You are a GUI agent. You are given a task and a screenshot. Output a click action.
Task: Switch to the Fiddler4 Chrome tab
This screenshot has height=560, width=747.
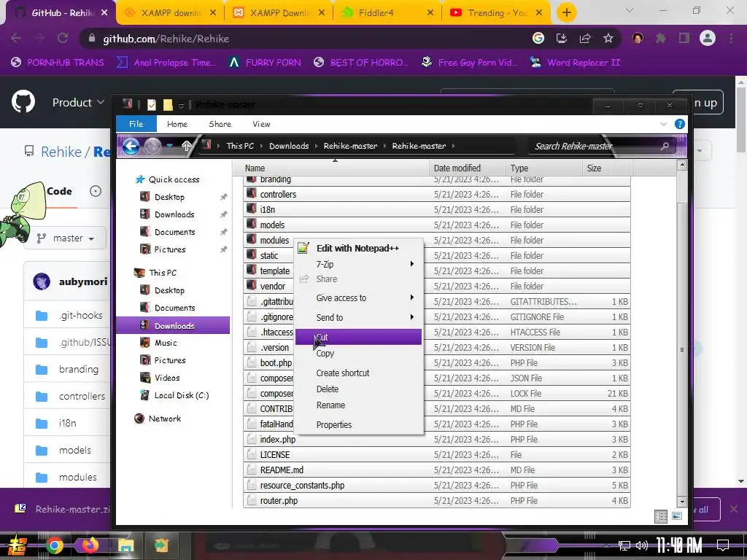pos(387,13)
